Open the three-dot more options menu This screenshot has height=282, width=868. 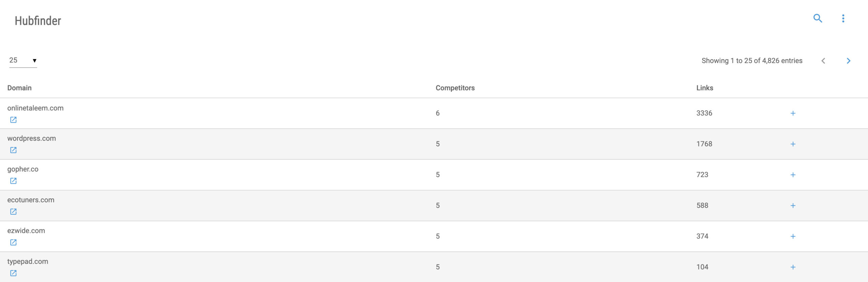click(843, 18)
